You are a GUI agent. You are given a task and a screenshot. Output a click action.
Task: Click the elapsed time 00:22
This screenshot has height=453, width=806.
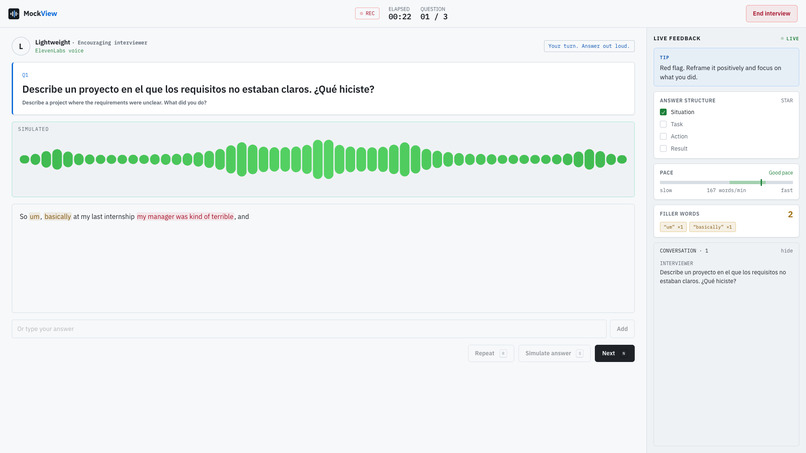click(x=399, y=16)
